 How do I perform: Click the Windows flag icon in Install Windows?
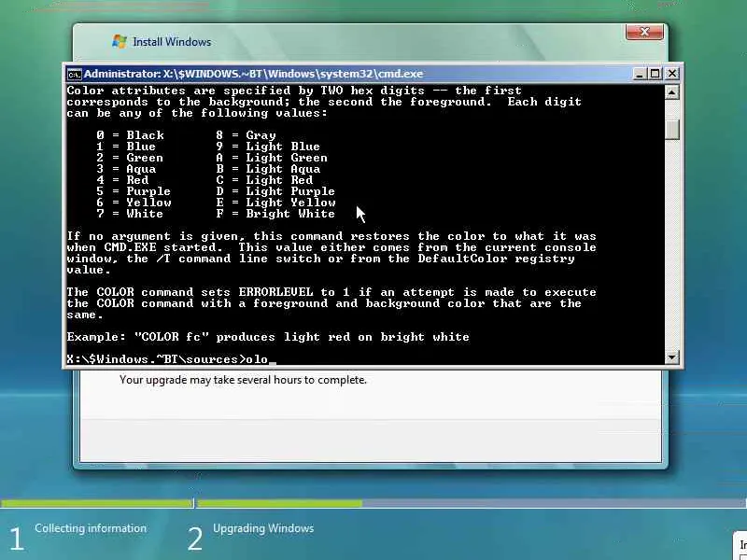120,41
